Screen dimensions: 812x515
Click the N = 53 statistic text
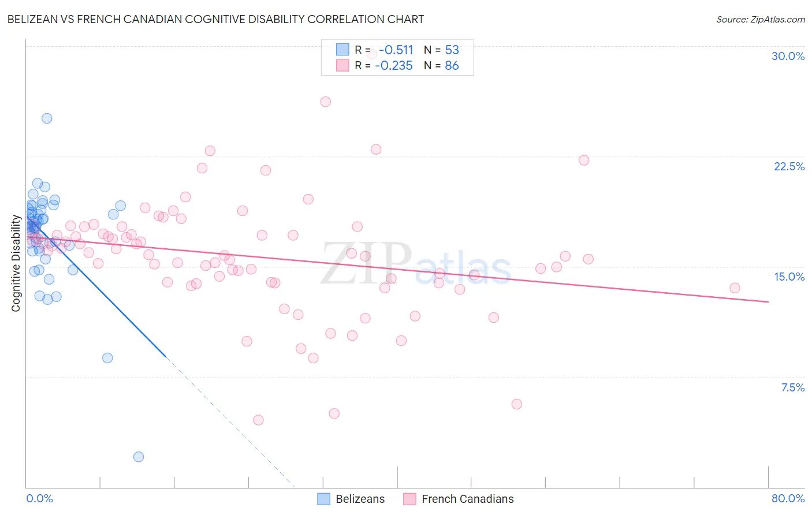(441, 50)
